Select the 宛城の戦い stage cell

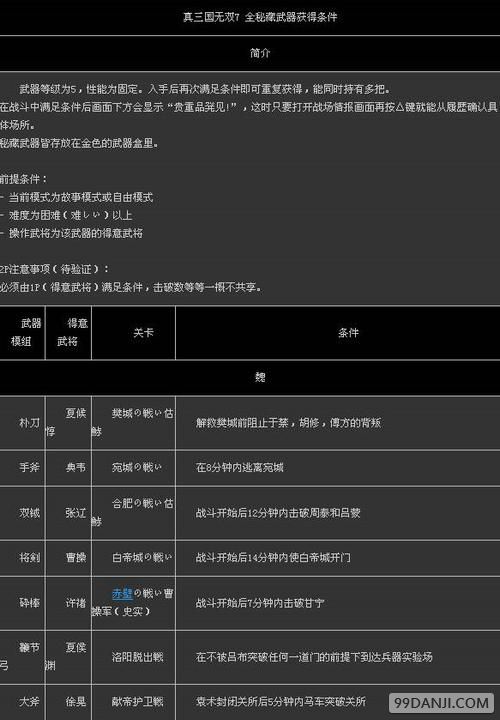[x=134, y=467]
